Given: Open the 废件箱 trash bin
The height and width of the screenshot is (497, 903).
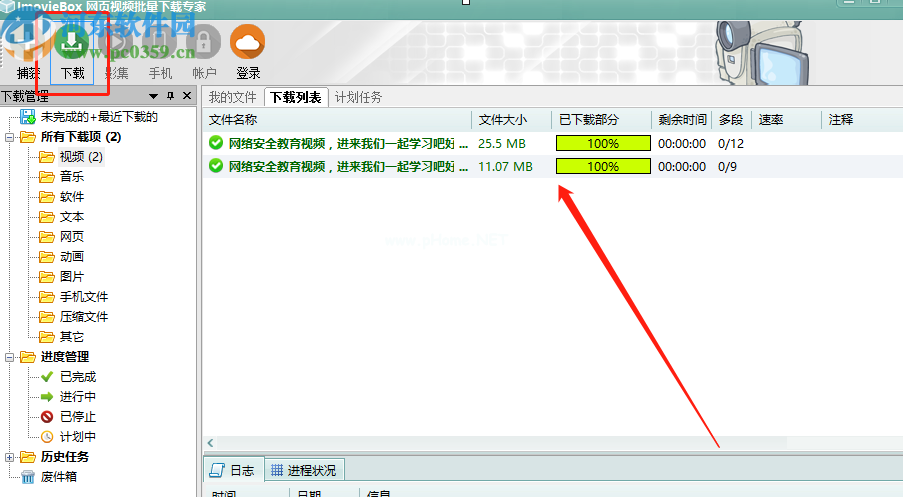Looking at the screenshot, I should [x=58, y=477].
